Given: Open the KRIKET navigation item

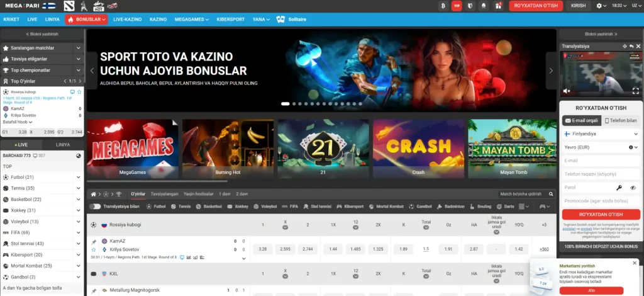Looking at the screenshot, I should coord(11,20).
